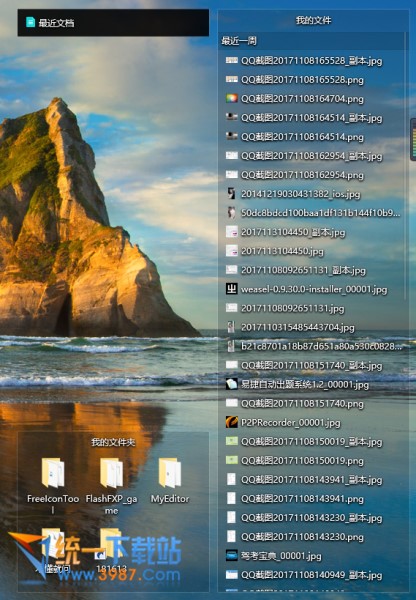Collapse the 最近一周 file group
This screenshot has height=600, width=416.
tap(239, 41)
